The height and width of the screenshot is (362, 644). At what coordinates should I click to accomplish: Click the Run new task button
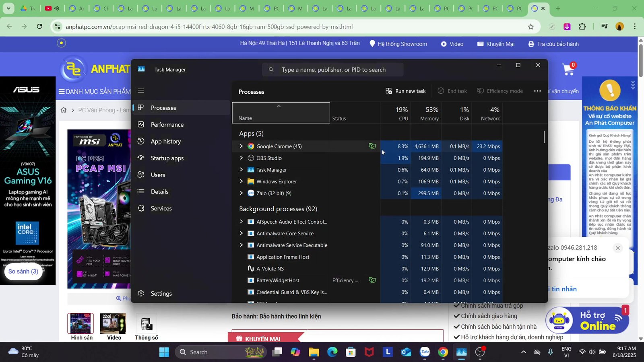click(405, 91)
